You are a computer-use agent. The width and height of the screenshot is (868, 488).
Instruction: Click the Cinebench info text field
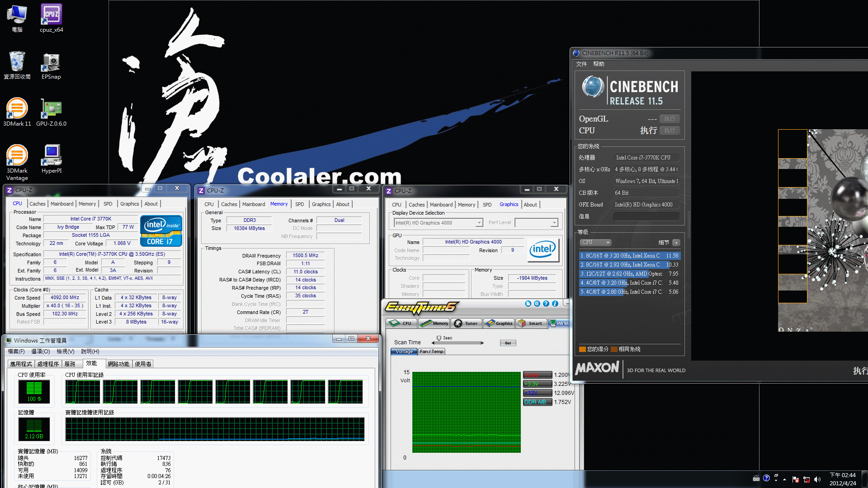(x=646, y=216)
